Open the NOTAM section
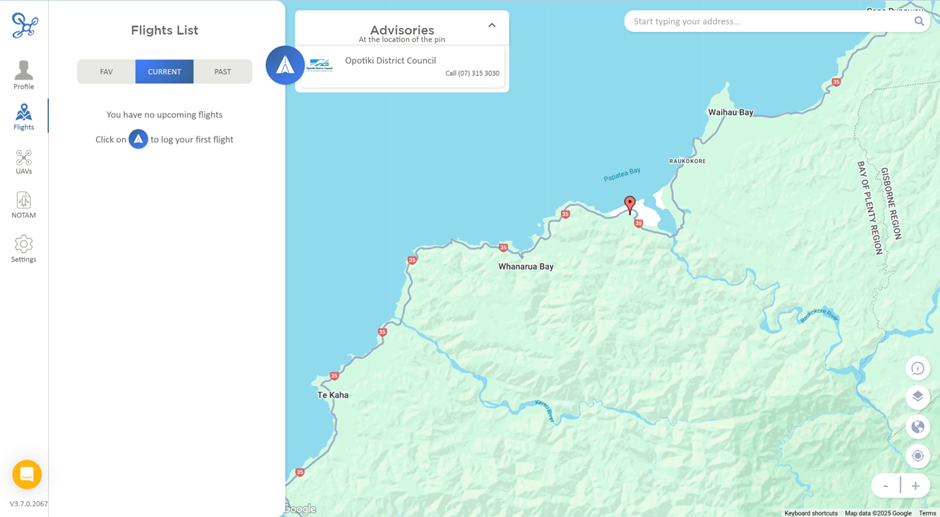The image size is (940, 517). [23, 205]
